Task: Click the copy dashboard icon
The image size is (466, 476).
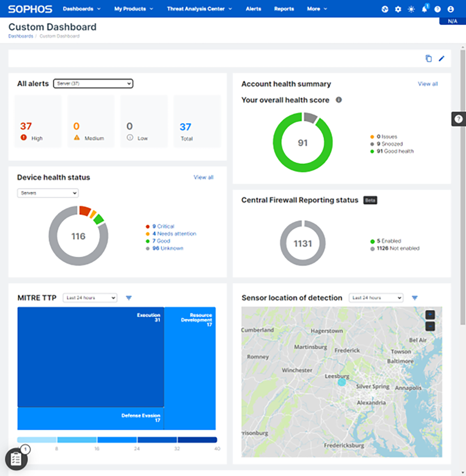Action: click(x=428, y=59)
